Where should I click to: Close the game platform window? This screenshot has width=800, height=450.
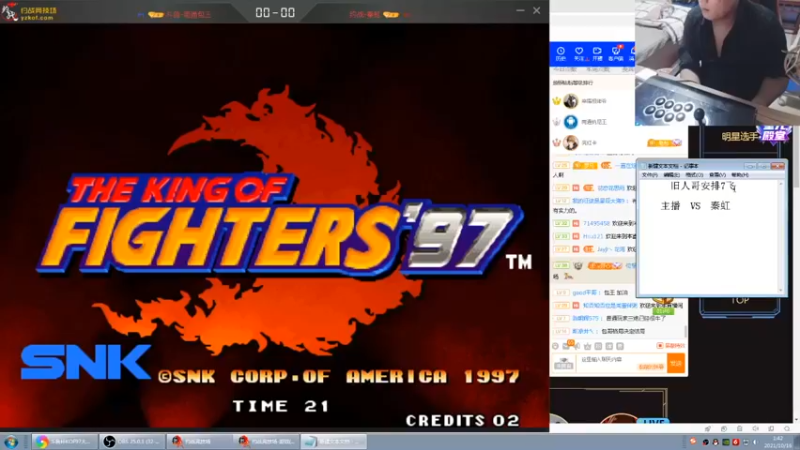(x=536, y=10)
